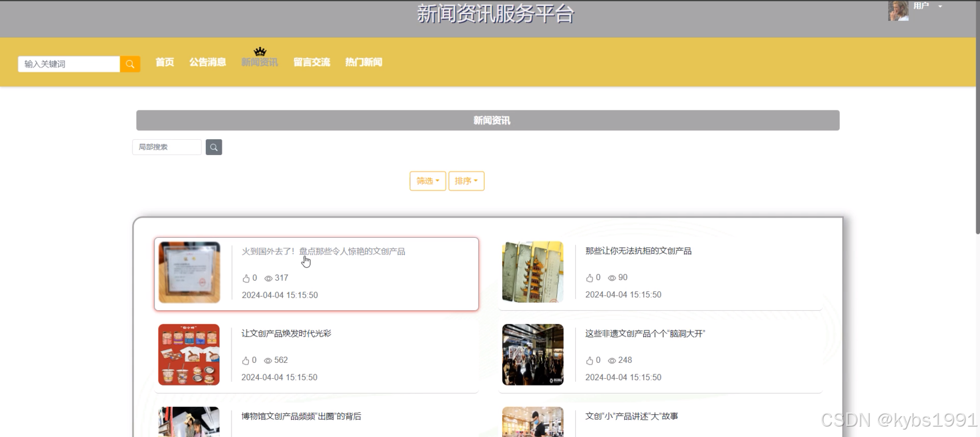
Task: Click thumbnail of certificate for 火到国外去了 article
Action: pos(189,272)
